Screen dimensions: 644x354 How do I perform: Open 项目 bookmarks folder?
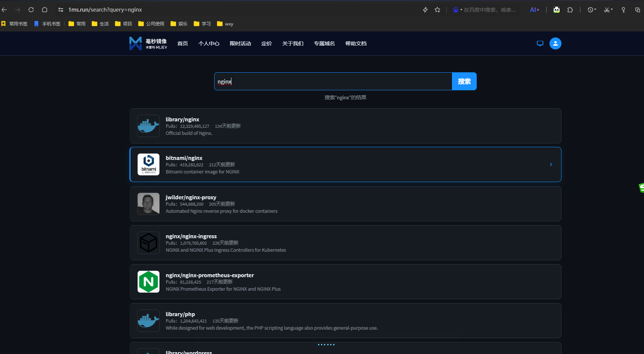123,24
